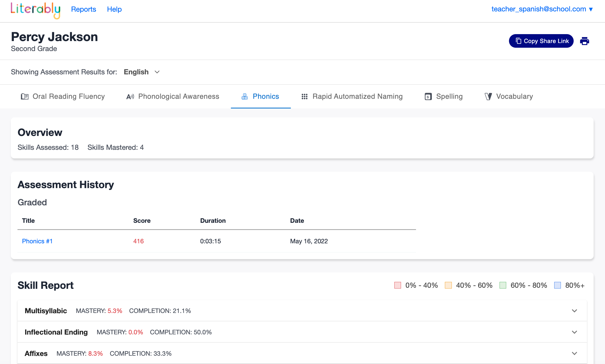Click the Date column header
The height and width of the screenshot is (364, 605).
coord(297,221)
